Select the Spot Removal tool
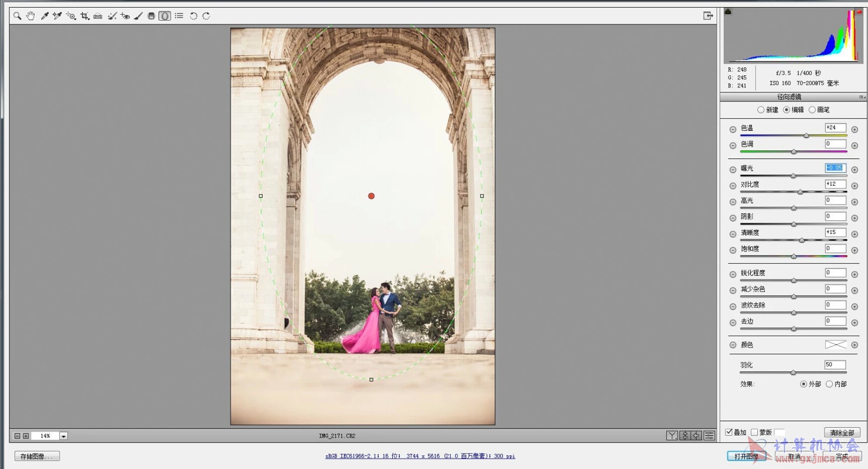Viewport: 868px width, 469px height. click(x=112, y=16)
